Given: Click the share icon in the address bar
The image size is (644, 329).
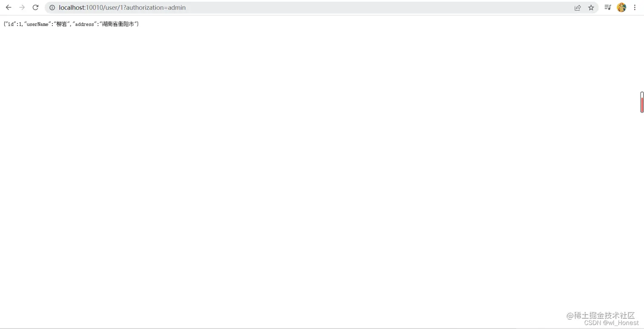Looking at the screenshot, I should pyautogui.click(x=578, y=7).
